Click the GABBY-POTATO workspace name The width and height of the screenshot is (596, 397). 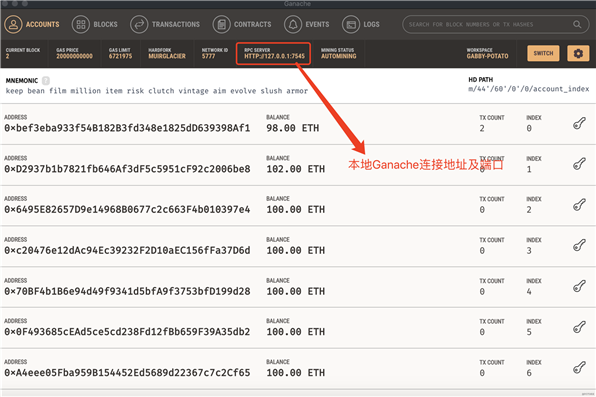pos(487,56)
